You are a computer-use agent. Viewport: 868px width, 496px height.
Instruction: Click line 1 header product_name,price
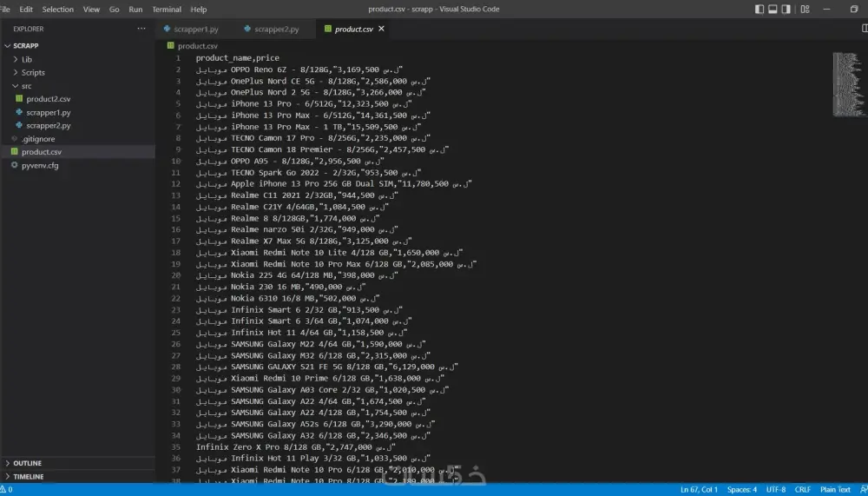coord(238,58)
